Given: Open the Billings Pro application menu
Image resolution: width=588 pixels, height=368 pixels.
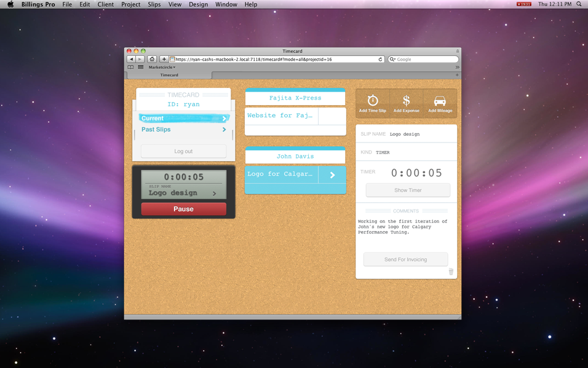Looking at the screenshot, I should click(38, 4).
